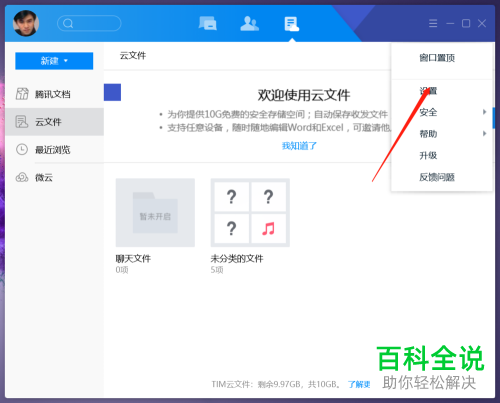Open the 聊天文件 folder thumbnail
The height and width of the screenshot is (403, 500).
(x=155, y=213)
